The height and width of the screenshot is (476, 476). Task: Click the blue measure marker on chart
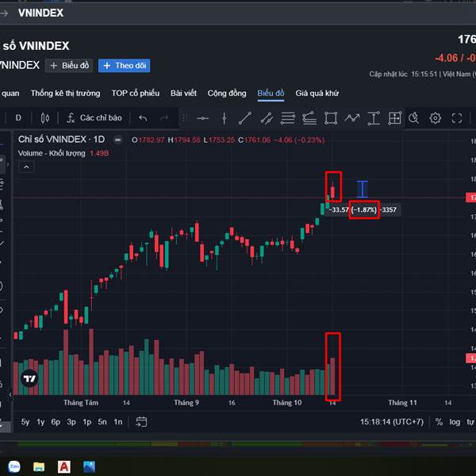[x=363, y=189]
